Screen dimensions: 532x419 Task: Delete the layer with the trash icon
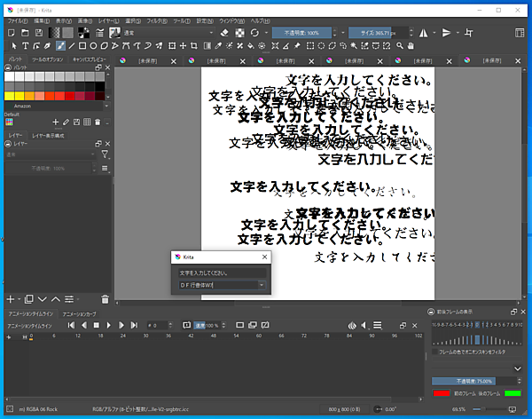[x=105, y=299]
